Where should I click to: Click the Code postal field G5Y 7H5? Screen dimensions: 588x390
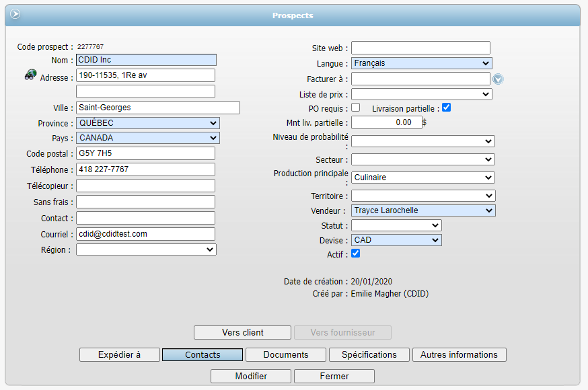coord(145,153)
